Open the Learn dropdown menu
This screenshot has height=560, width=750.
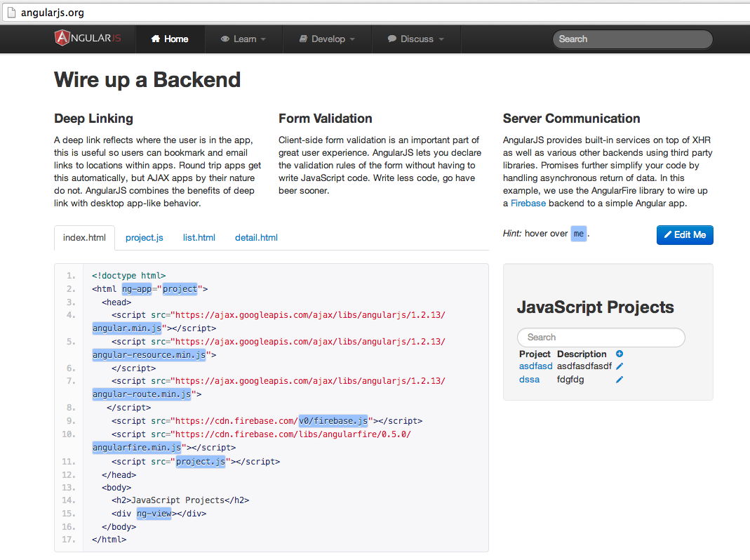243,39
